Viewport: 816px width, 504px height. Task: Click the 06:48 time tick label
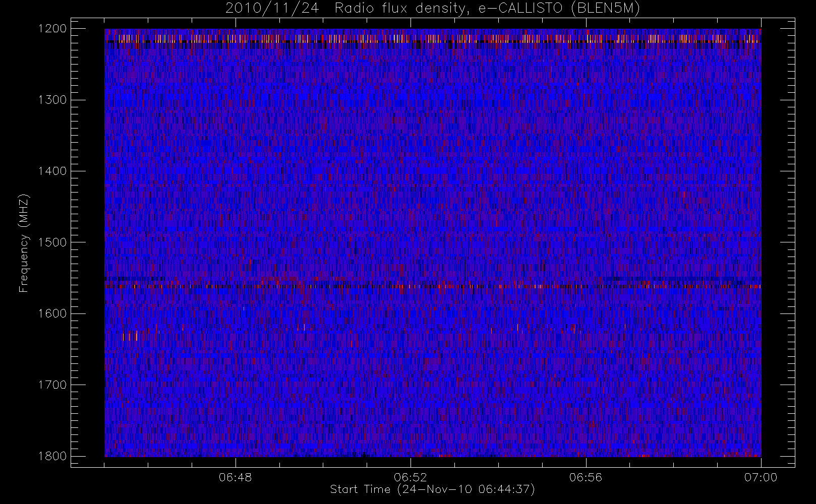(x=236, y=477)
